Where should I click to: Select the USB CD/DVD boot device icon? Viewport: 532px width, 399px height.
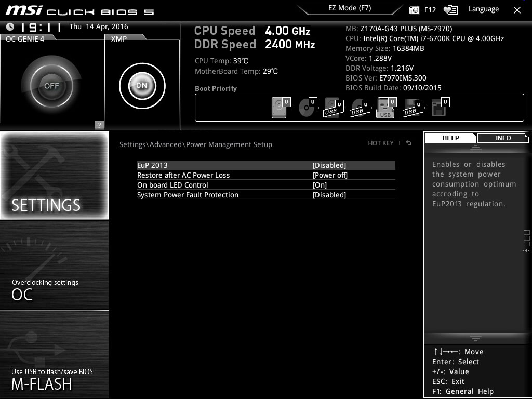pos(360,108)
